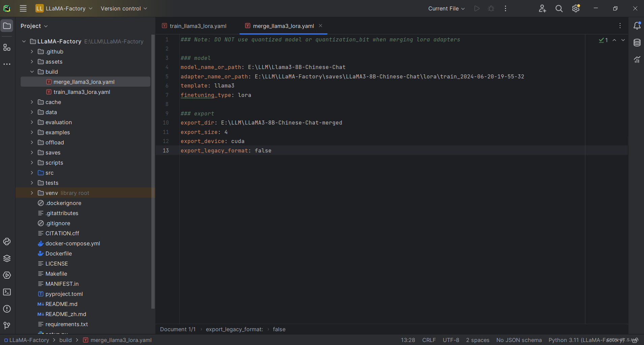Open LLaMA-Factory project dropdown
The width and height of the screenshot is (644, 345).
pos(64,8)
